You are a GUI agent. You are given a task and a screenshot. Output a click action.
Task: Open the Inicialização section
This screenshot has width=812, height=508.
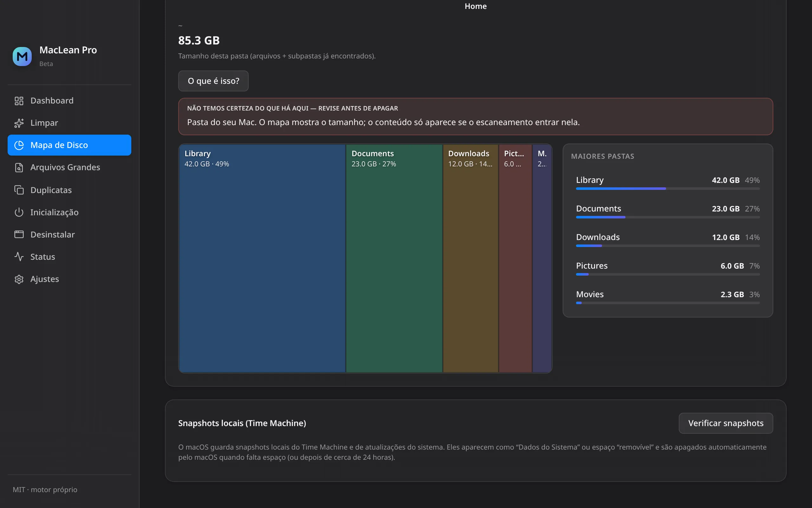(69, 212)
